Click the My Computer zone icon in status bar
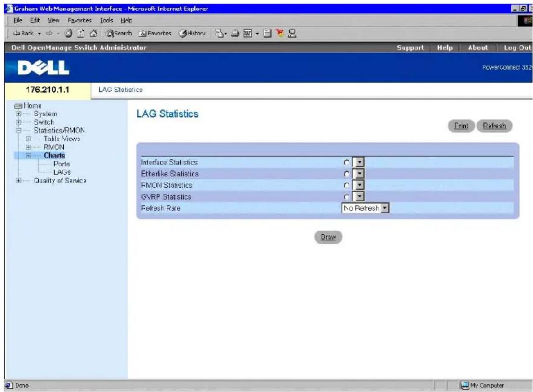The width and height of the screenshot is (533, 392). (x=464, y=385)
